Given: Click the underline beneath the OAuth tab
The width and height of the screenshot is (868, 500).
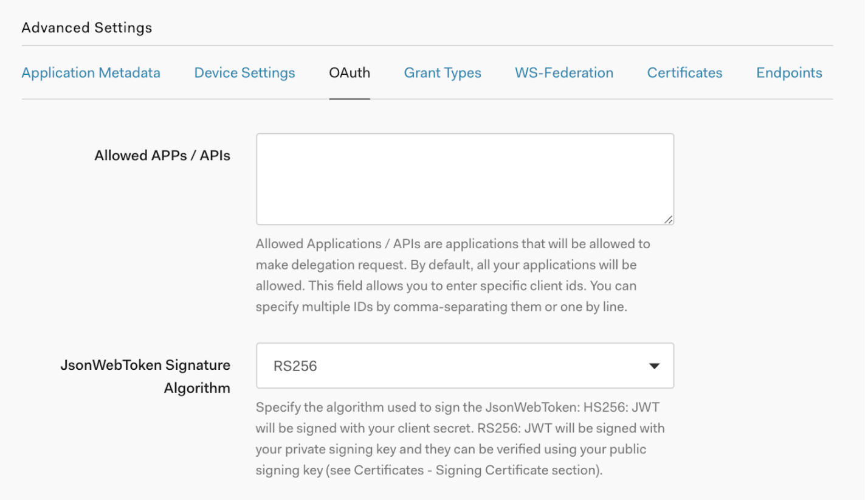Looking at the screenshot, I should [350, 98].
